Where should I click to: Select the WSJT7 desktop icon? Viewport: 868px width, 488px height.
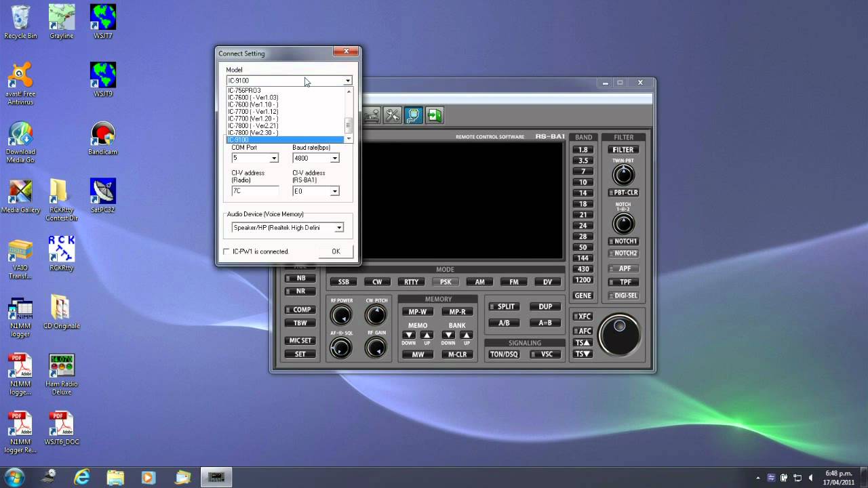click(103, 22)
